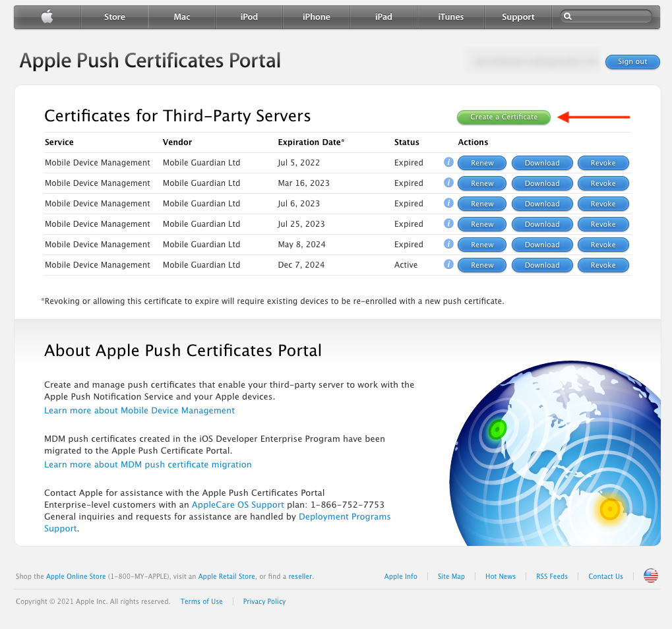
Task: Open info icon for Jul 5, 2022 certificate
Action: [x=448, y=162]
